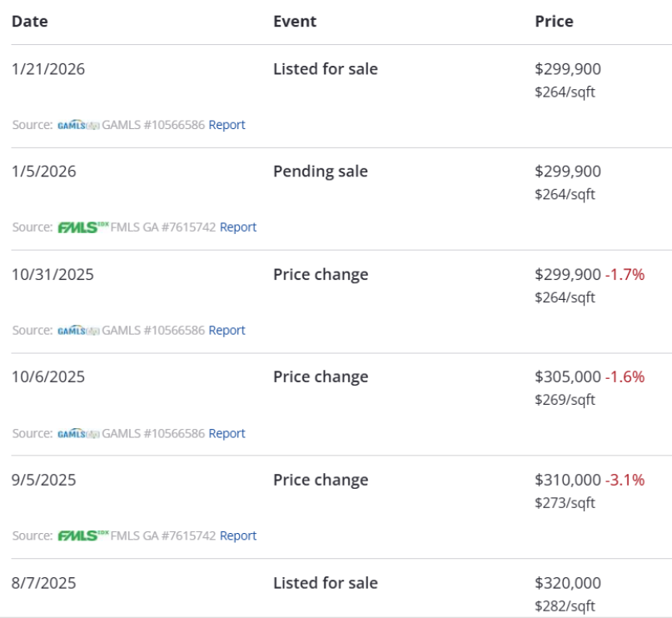
Task: Click the Event column header
Action: 295,22
